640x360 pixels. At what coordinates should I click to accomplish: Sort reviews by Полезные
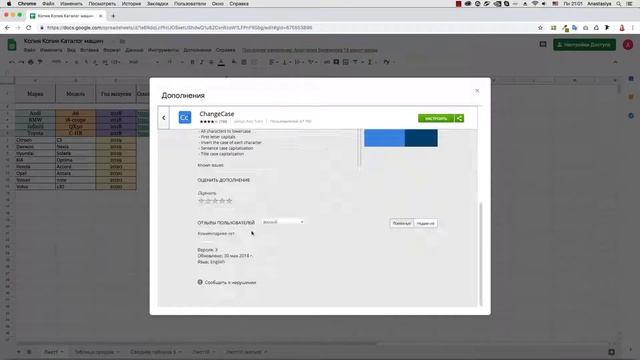(402, 223)
